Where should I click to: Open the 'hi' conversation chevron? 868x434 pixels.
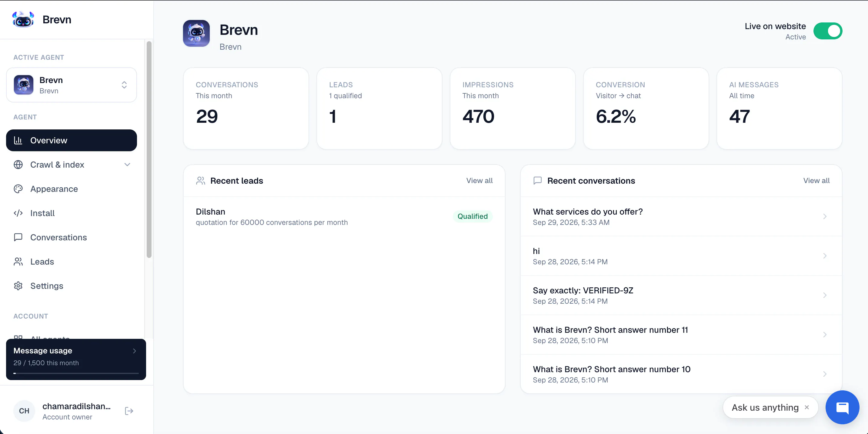click(x=825, y=256)
